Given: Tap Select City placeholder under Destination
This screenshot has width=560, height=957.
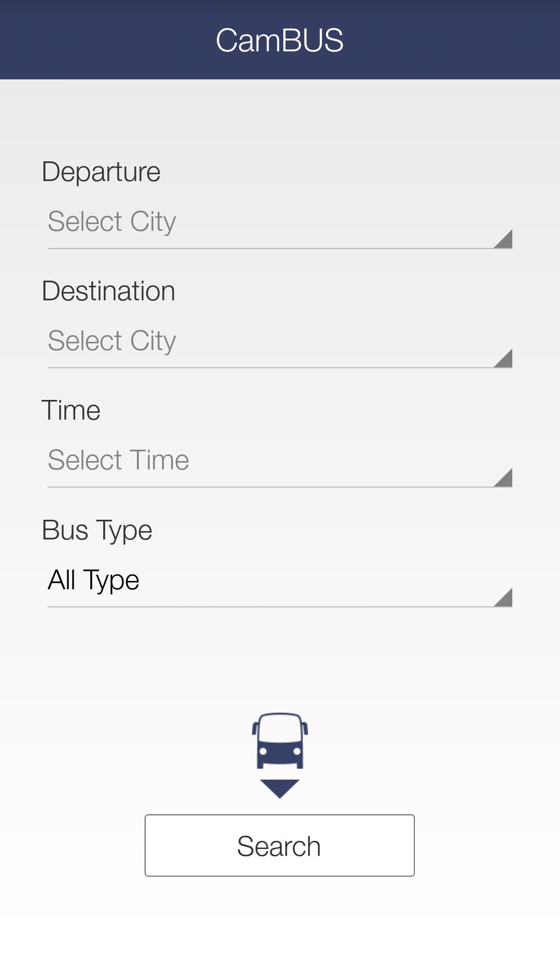Looking at the screenshot, I should point(112,341).
